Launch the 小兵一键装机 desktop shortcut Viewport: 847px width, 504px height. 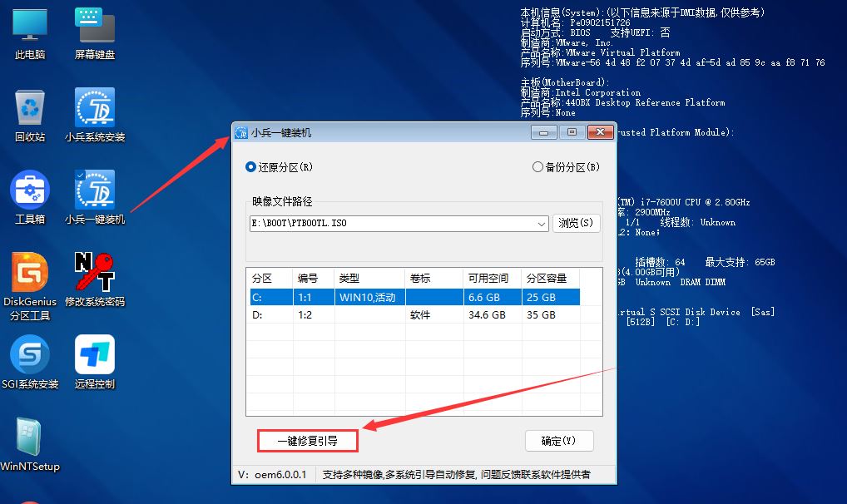coord(93,197)
